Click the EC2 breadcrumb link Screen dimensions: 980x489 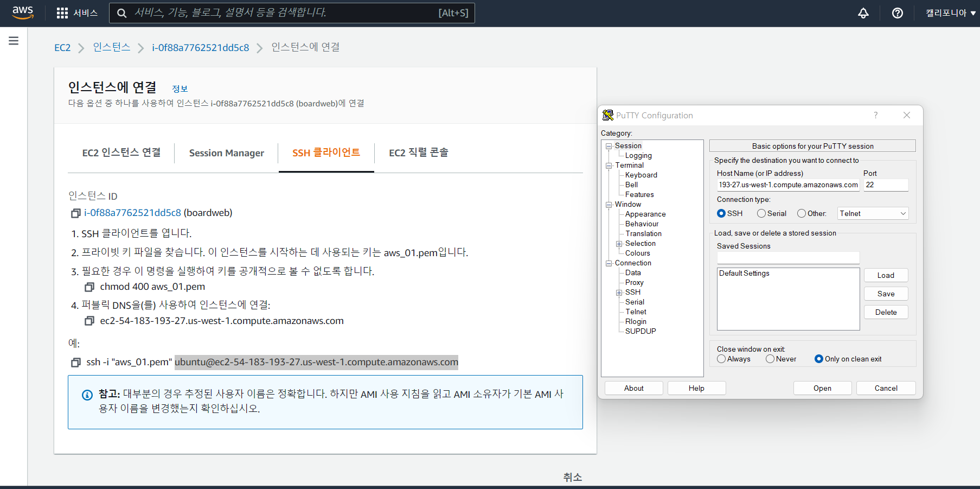[x=62, y=48]
